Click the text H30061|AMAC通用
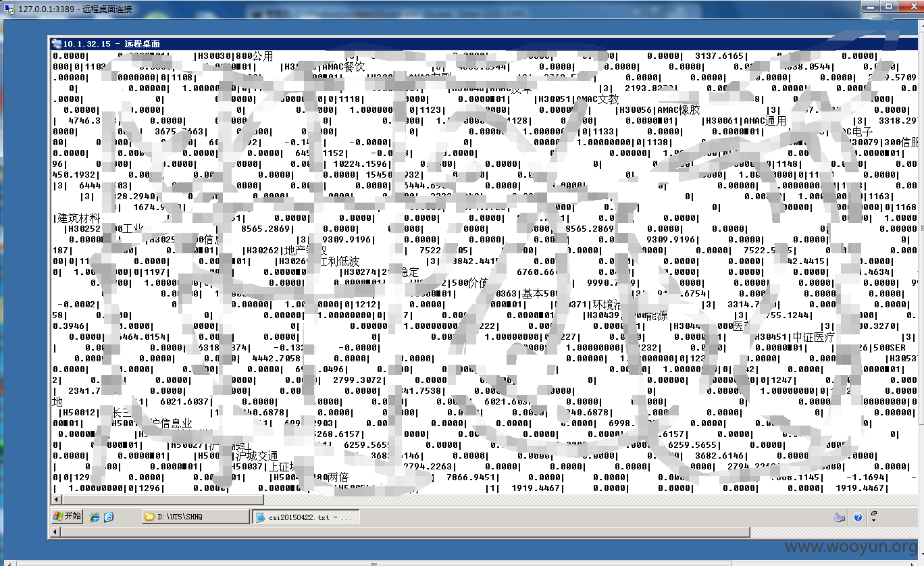924x566 pixels. [x=746, y=121]
